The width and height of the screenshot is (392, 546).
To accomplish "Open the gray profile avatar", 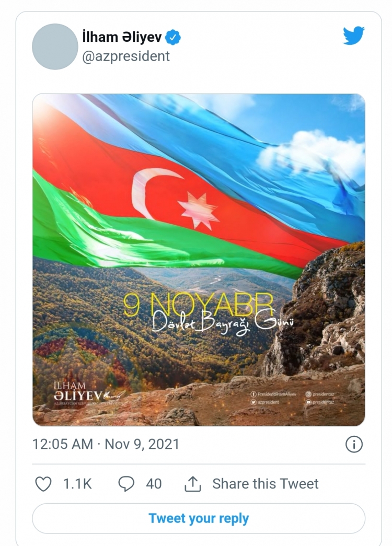I will (55, 47).
